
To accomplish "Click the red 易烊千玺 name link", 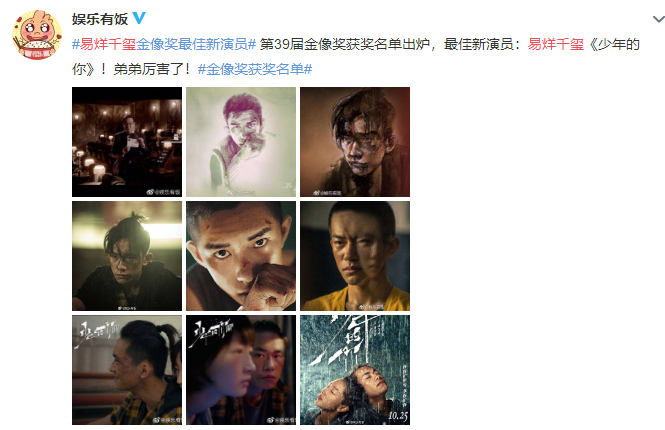I will (556, 44).
